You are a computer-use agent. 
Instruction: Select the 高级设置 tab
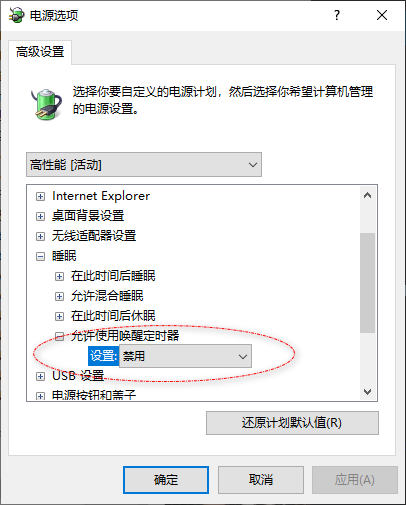tap(40, 52)
